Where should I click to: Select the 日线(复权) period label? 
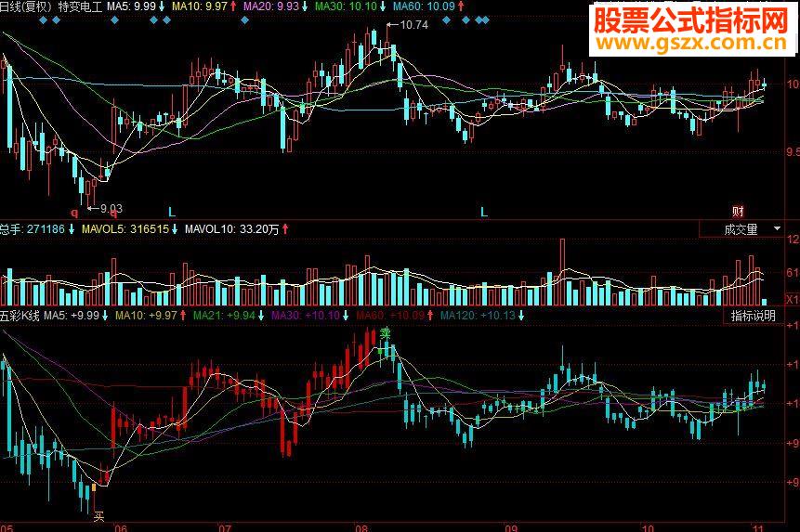[x=26, y=6]
